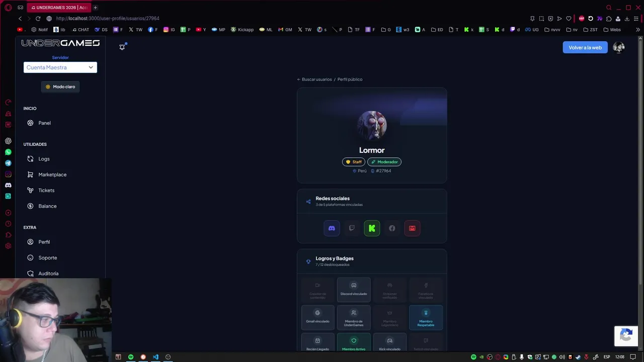Click the Twitch social network icon
The image size is (644, 362).
(x=352, y=228)
